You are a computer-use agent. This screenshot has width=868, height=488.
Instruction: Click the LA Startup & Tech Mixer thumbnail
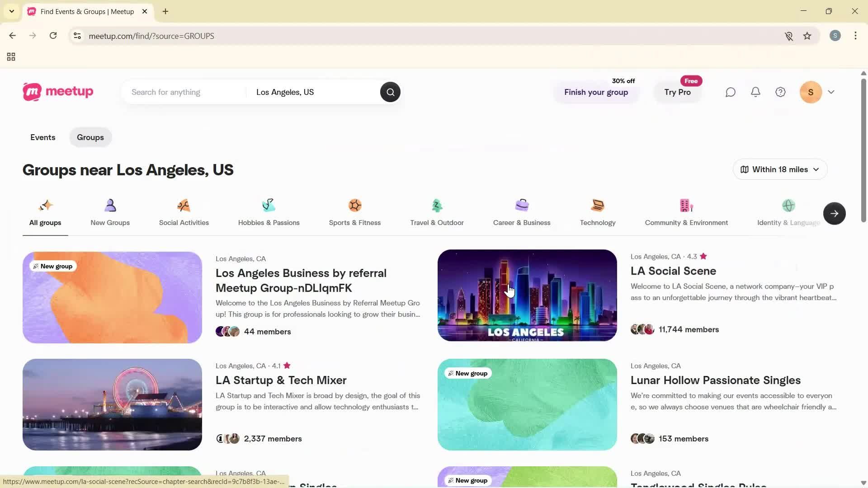pos(112,404)
